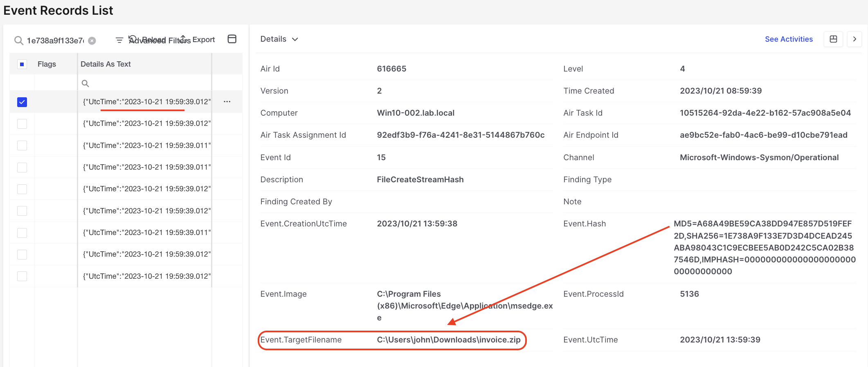This screenshot has height=367, width=868.
Task: Click the Export button label
Action: pos(203,40)
